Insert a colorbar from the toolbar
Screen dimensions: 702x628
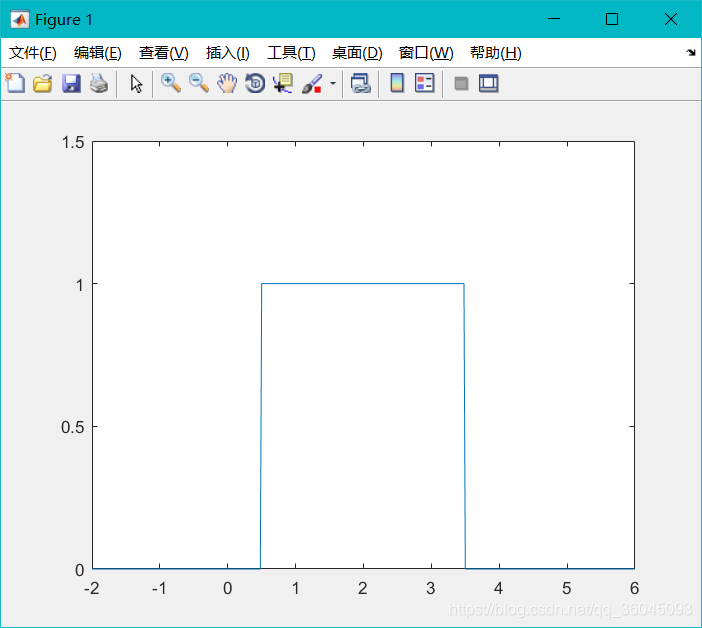397,84
